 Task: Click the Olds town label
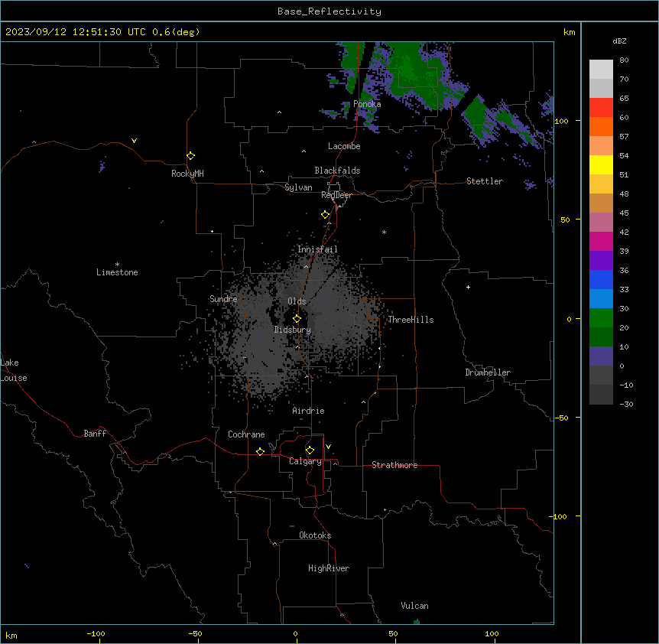click(297, 301)
